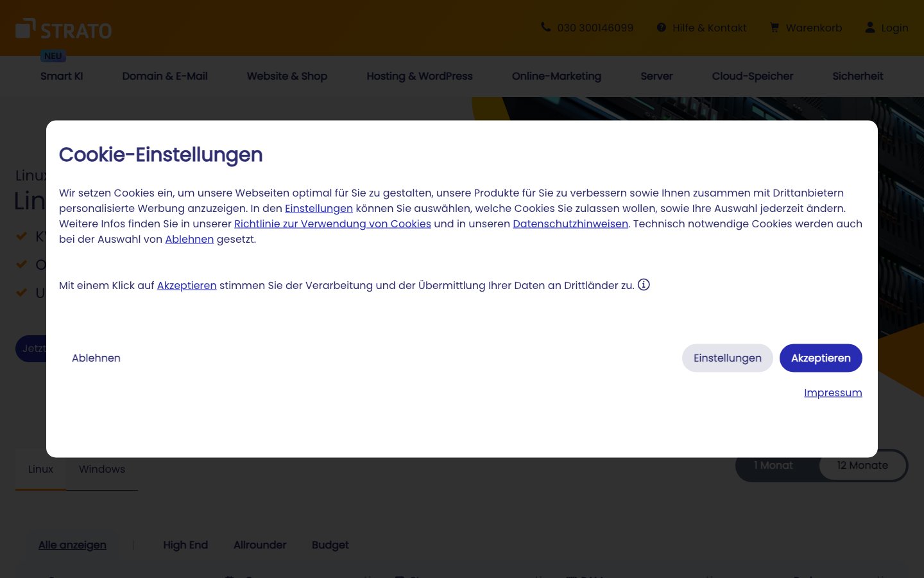Open the Impressum link

833,392
